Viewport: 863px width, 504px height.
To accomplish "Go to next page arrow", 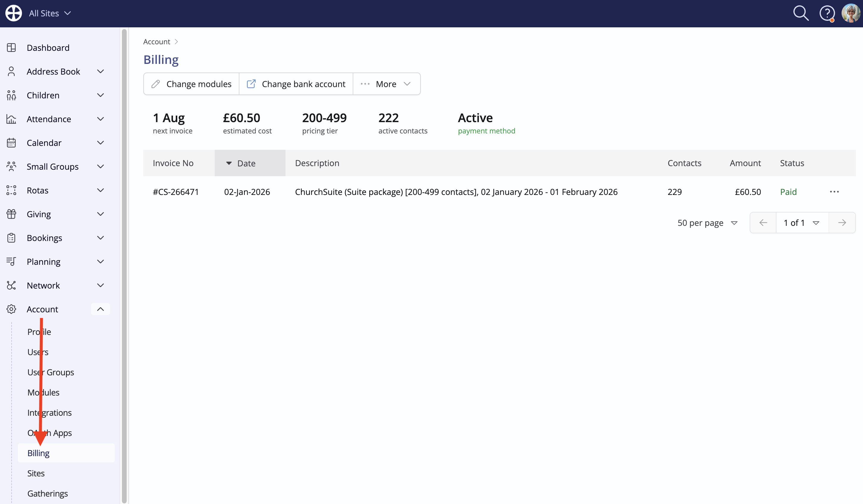I will tap(842, 223).
